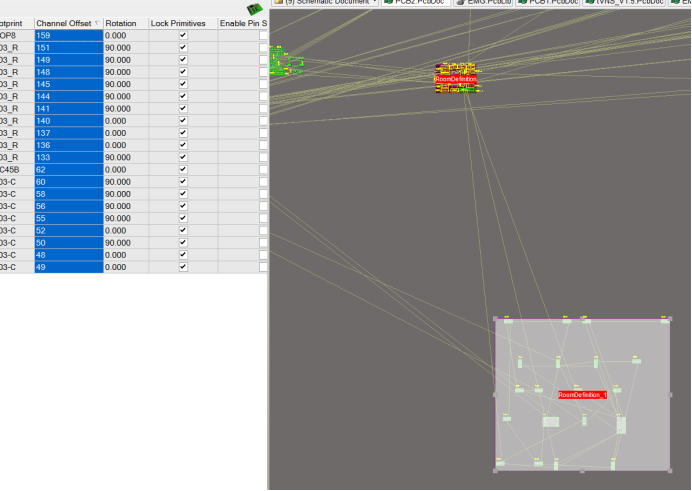Toggle Lock Primitives for channel offset 133
692x491 pixels.
183,157
